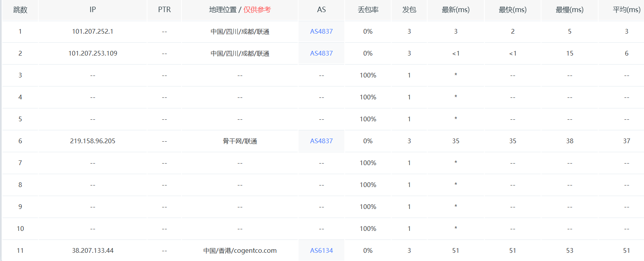The image size is (644, 261).
Task: Select the 最新(ms) column header
Action: point(455,10)
